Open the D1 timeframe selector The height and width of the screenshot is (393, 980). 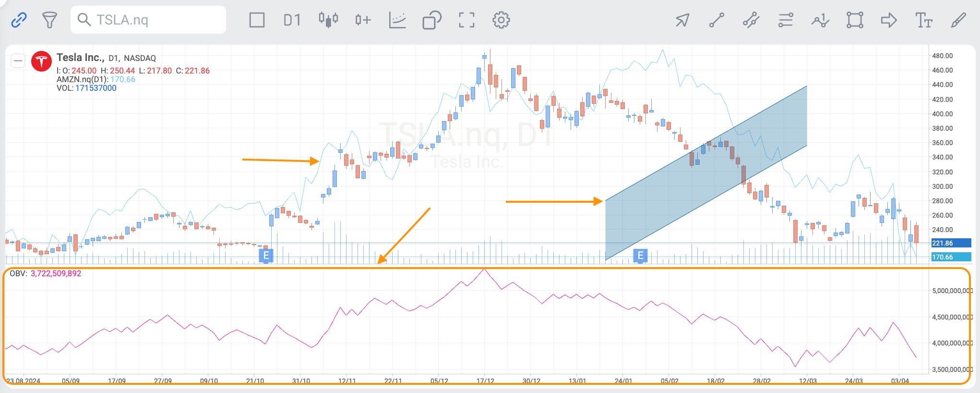click(x=292, y=20)
